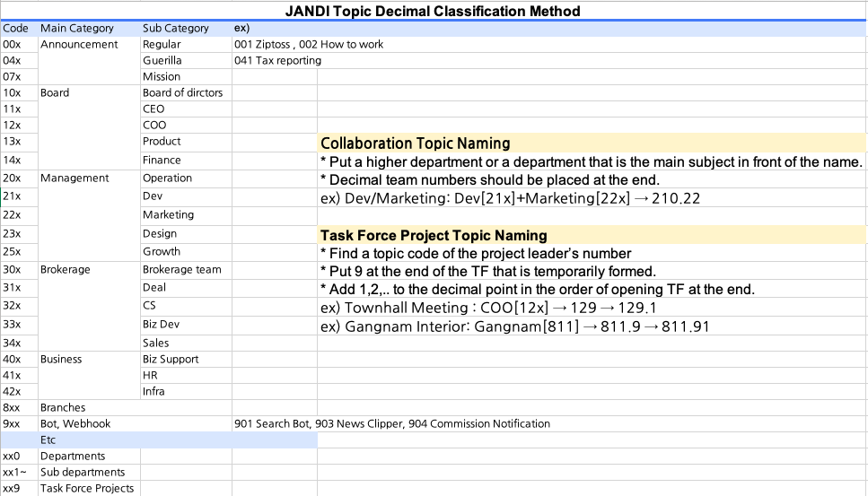The image size is (868, 496).
Task: Select the 'Regular' sub category cell
Action: click(x=186, y=44)
